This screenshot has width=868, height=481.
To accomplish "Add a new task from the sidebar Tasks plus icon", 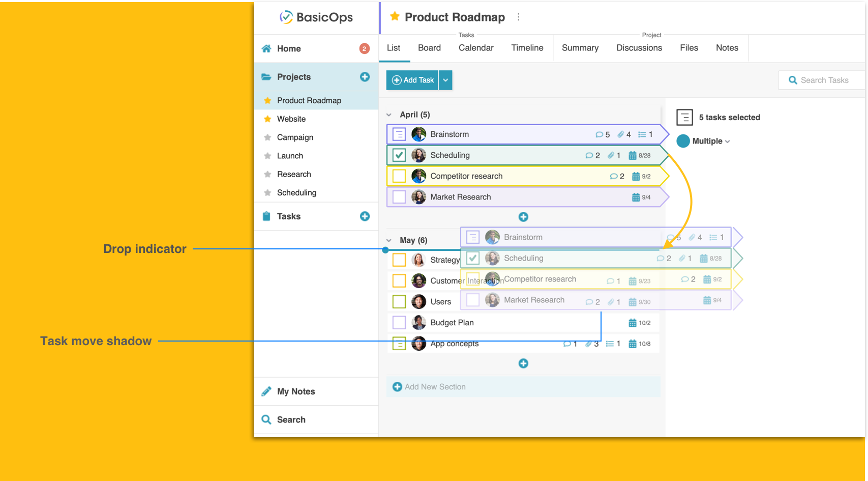I will (365, 216).
